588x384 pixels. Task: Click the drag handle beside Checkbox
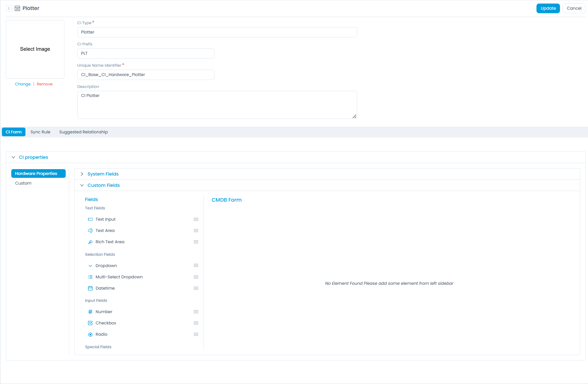[196, 323]
